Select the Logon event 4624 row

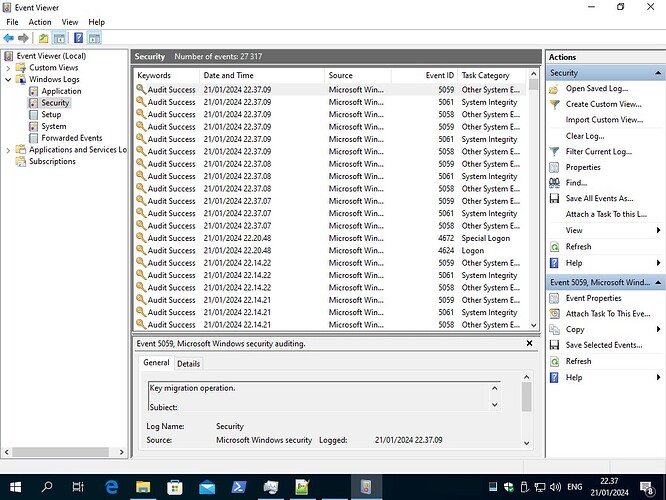coord(330,251)
